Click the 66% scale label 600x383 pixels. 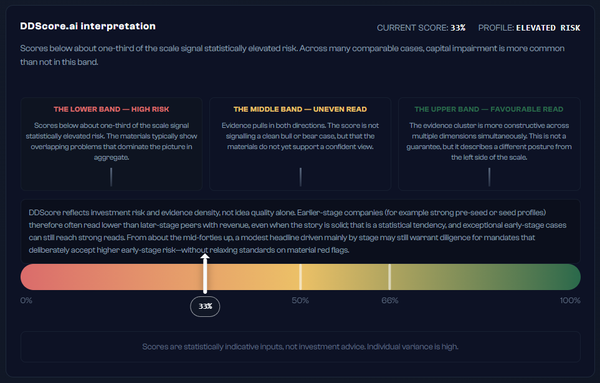(390, 301)
